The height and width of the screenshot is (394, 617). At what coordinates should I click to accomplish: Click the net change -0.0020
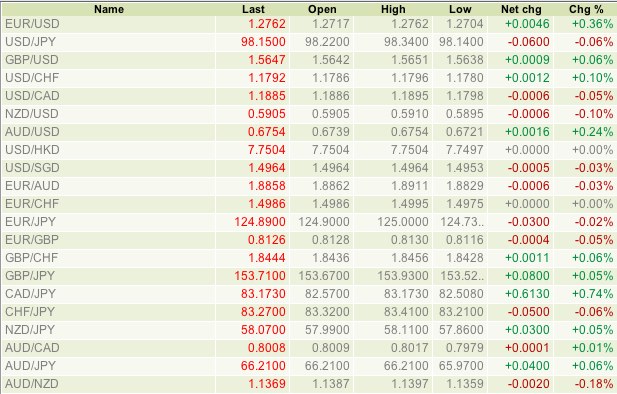528,384
